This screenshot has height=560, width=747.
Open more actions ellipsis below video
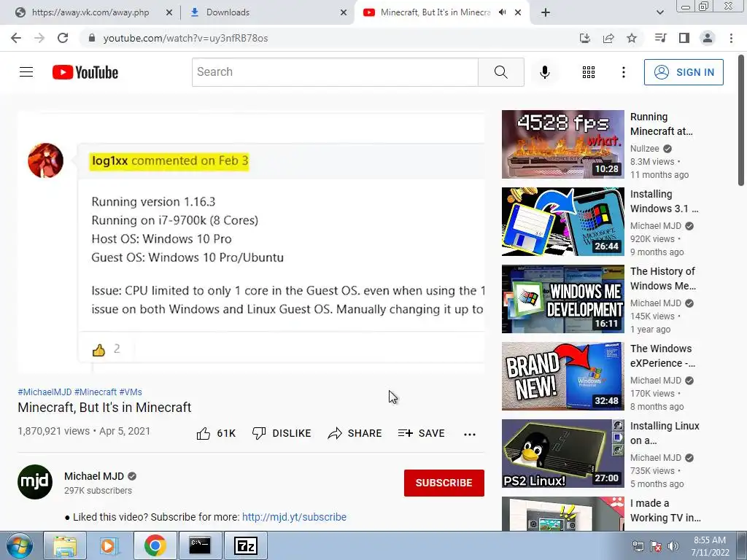[x=470, y=434]
